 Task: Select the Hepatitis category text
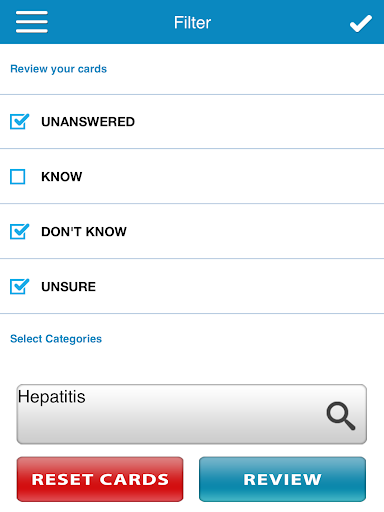[x=52, y=397]
